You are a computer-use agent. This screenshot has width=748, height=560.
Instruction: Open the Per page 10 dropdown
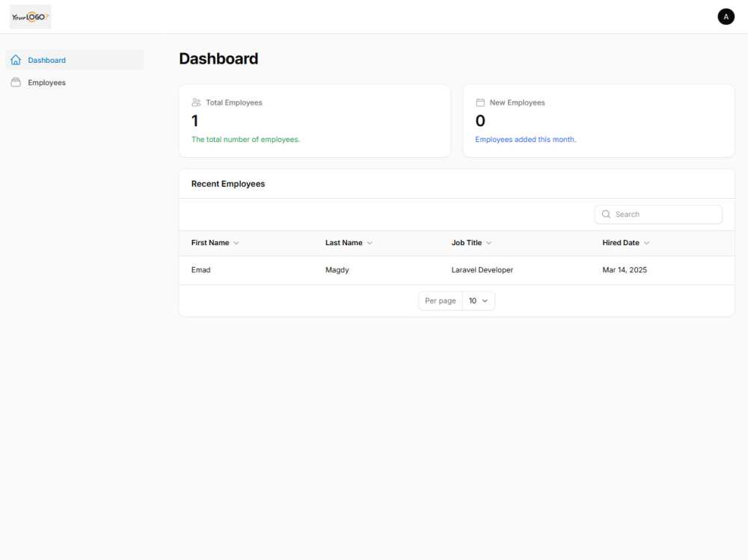[x=478, y=301]
